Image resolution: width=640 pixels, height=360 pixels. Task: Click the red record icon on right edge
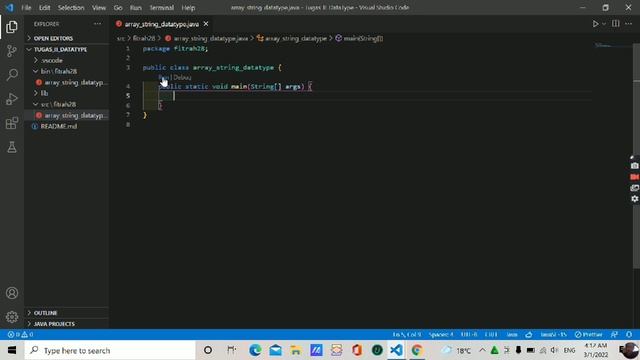[634, 177]
